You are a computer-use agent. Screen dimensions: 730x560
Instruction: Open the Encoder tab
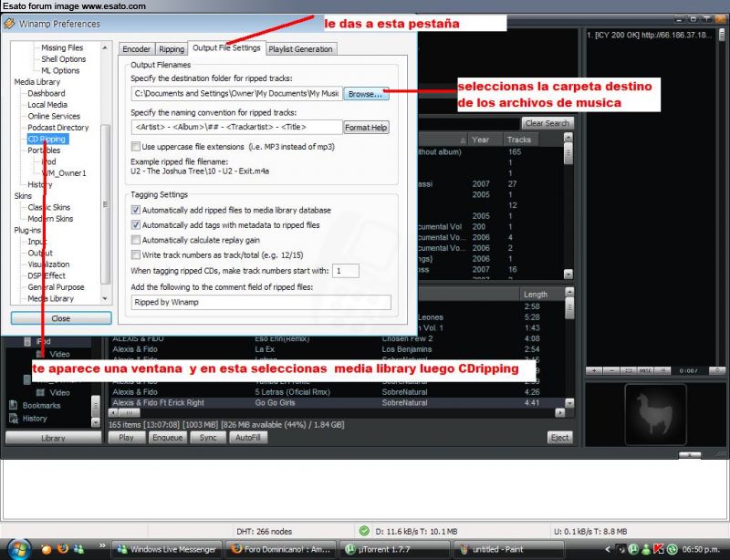(x=136, y=49)
